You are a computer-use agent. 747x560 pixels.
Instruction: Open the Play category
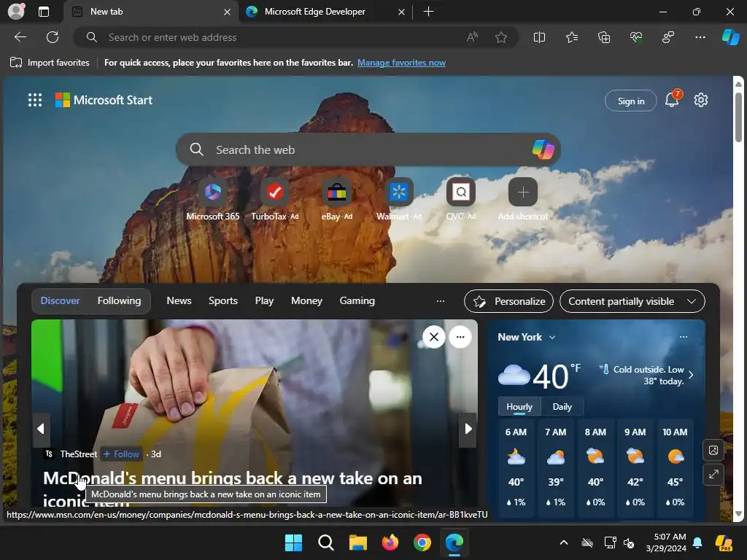pos(264,301)
